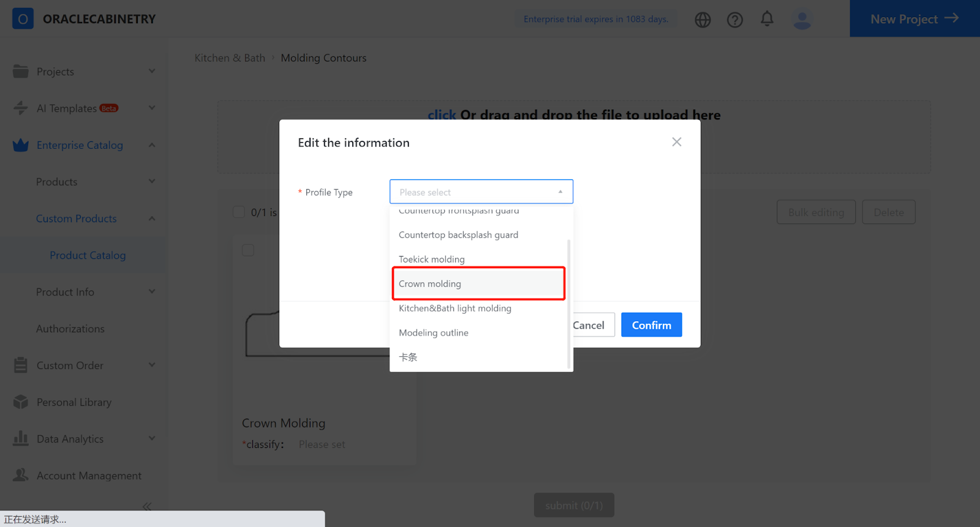
Task: Click the Delete button
Action: click(889, 212)
